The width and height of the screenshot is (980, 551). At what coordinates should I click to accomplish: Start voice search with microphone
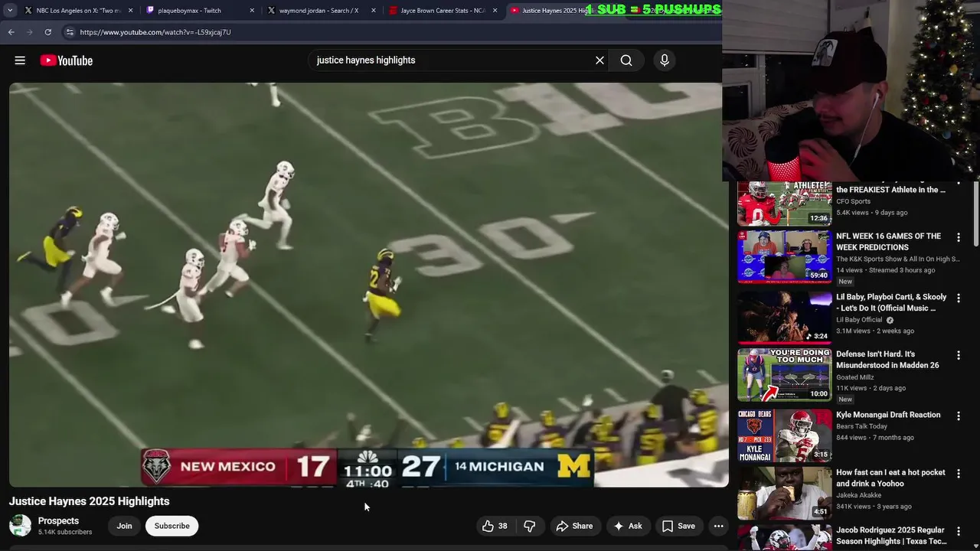coord(665,60)
